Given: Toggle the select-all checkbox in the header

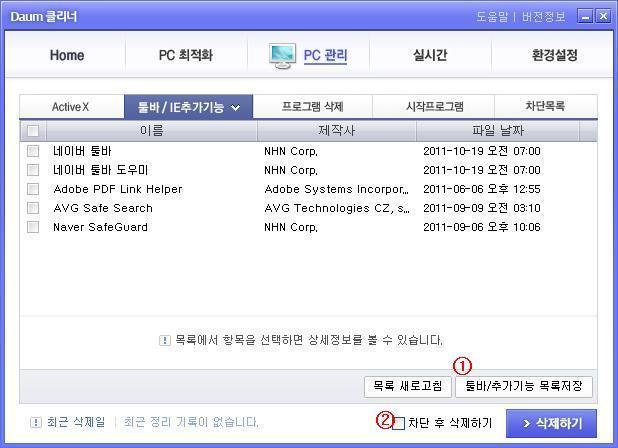Looking at the screenshot, I should point(33,131).
